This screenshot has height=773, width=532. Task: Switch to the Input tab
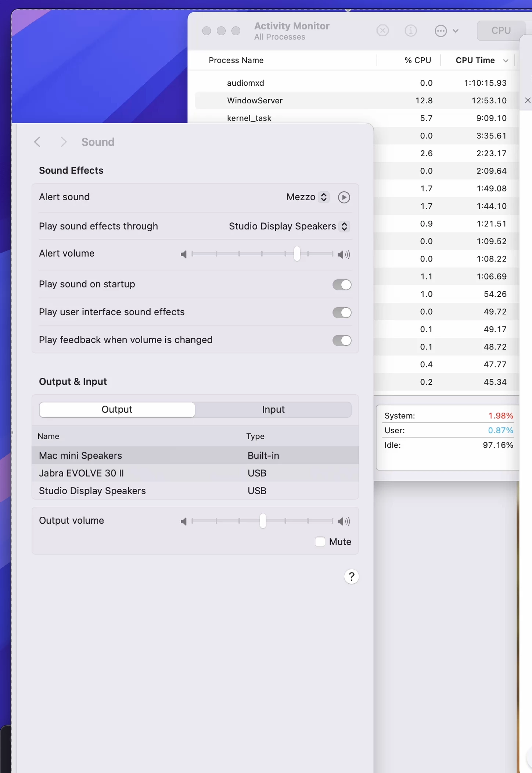(273, 410)
